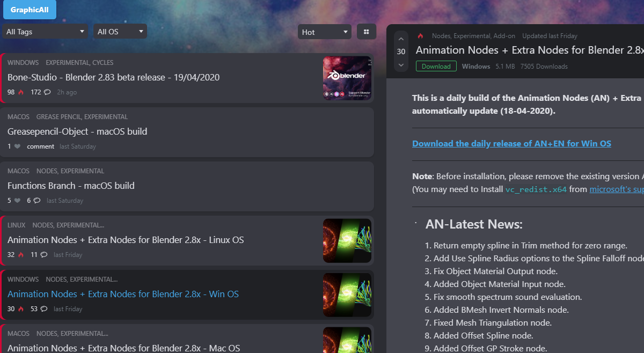Click the AN-Latest News heading
The height and width of the screenshot is (353, 644).
(474, 224)
